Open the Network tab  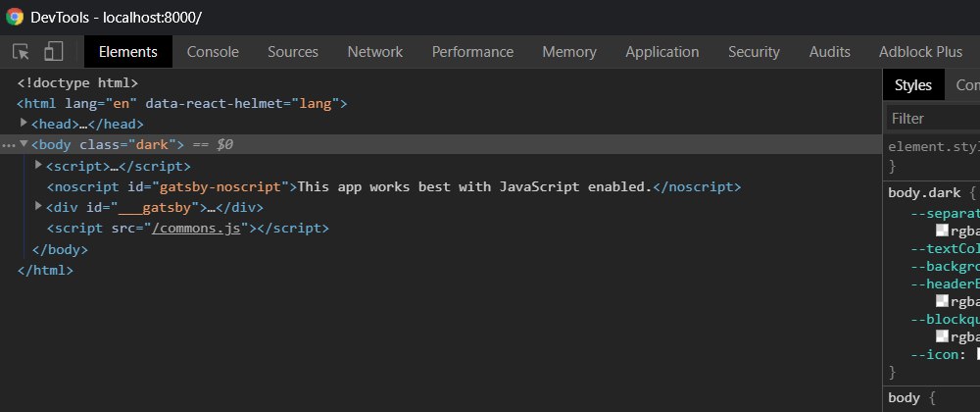(x=374, y=52)
